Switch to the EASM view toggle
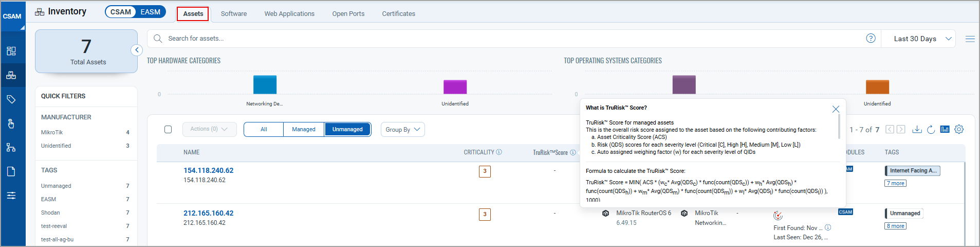980x247 pixels. pos(151,12)
